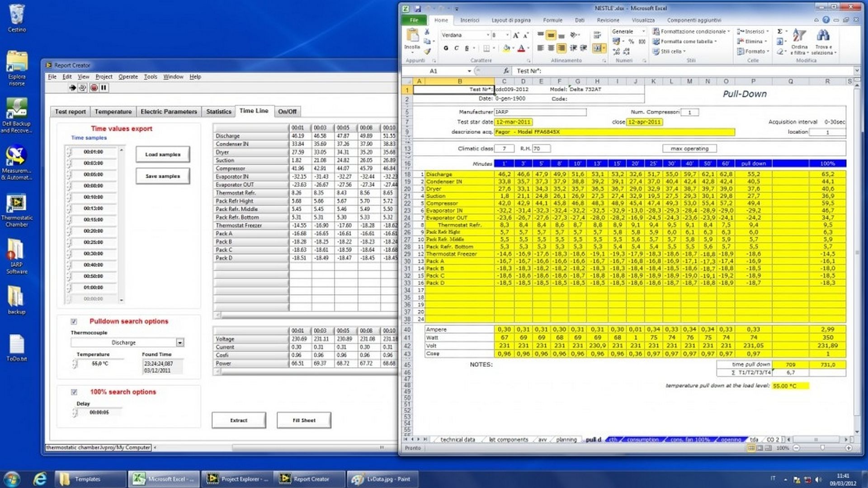Screen dimensions: 868x488
Task: Click the increase font size icon
Action: [x=516, y=35]
